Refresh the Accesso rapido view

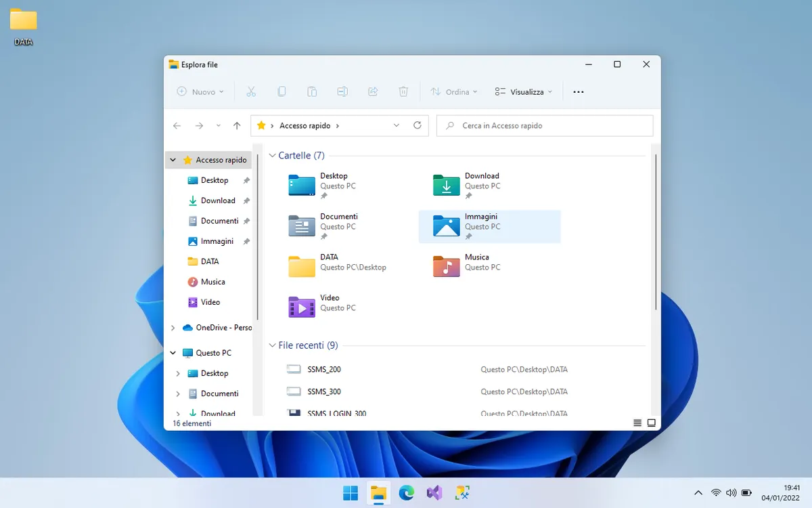tap(418, 125)
